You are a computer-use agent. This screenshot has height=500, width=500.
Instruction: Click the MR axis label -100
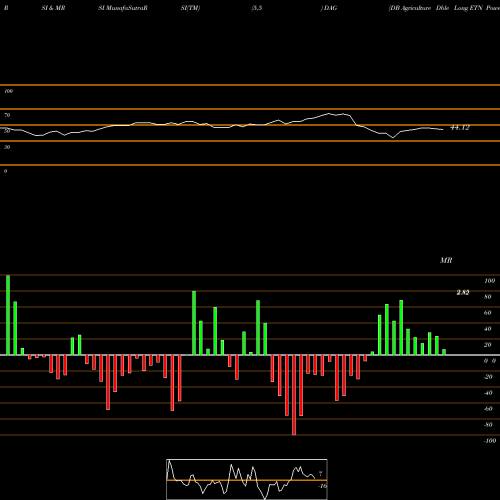click(x=490, y=441)
